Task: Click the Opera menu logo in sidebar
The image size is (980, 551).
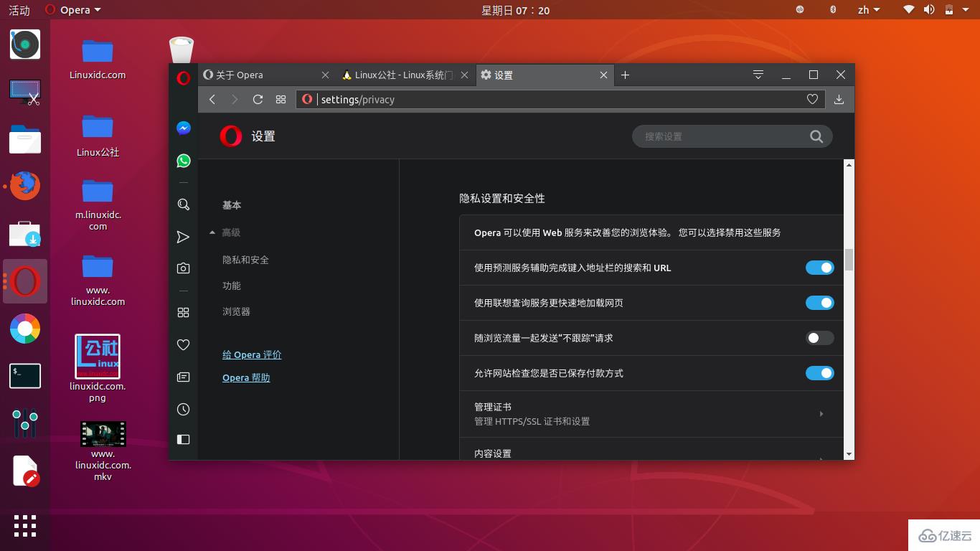Action: coord(184,78)
